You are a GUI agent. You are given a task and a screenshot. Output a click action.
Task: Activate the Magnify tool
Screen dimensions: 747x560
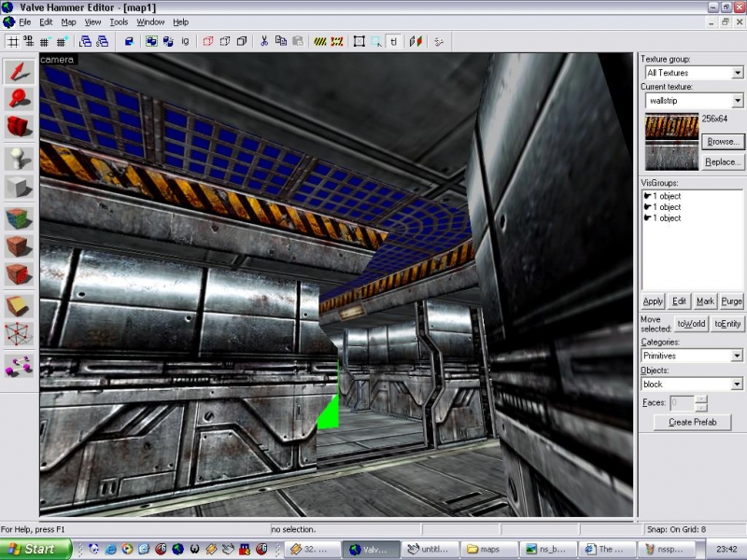pos(19,98)
